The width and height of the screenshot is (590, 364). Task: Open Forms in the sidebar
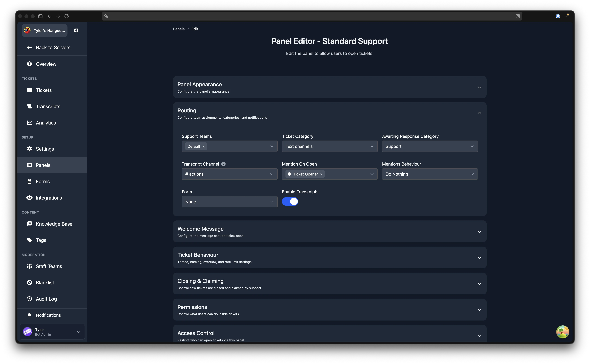52,181
